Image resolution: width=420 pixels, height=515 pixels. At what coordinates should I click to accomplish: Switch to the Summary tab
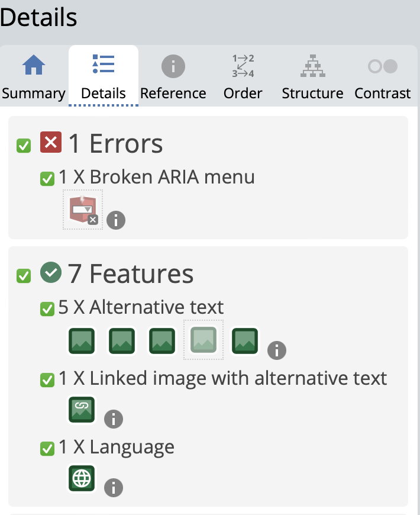[34, 77]
